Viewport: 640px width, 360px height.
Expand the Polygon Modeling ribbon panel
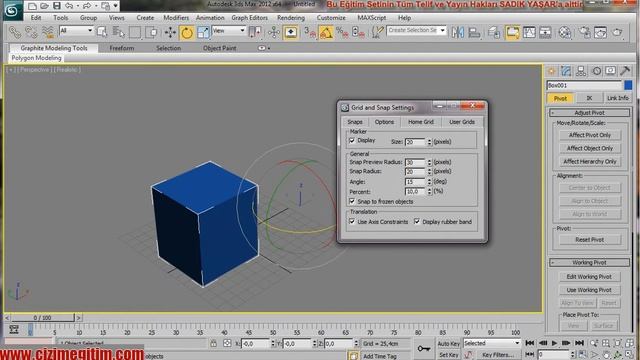click(36, 58)
